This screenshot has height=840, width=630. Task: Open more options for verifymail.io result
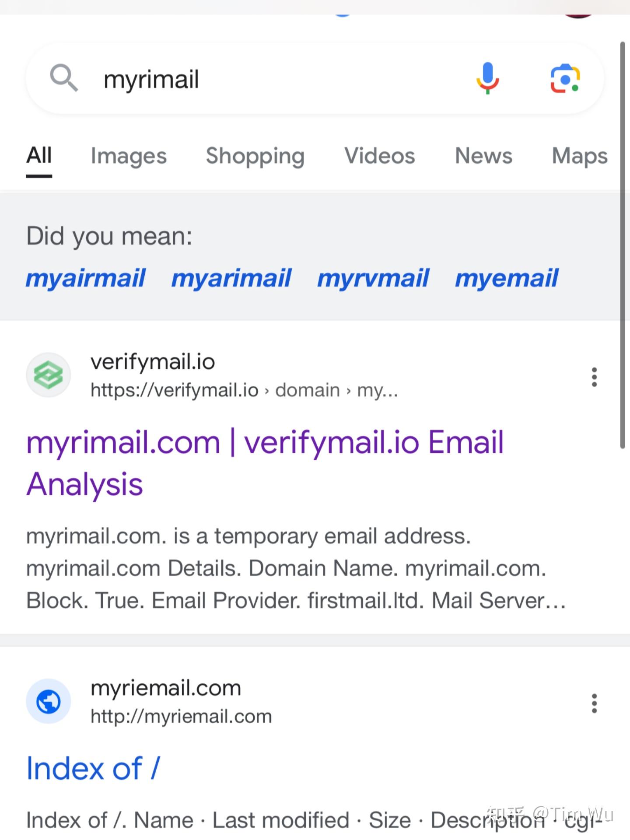pos(594,377)
